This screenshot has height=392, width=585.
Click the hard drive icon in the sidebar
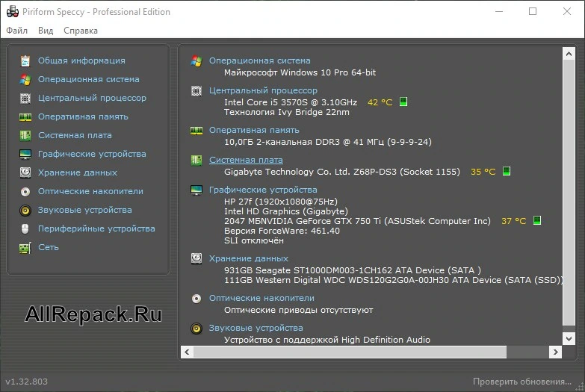25,172
